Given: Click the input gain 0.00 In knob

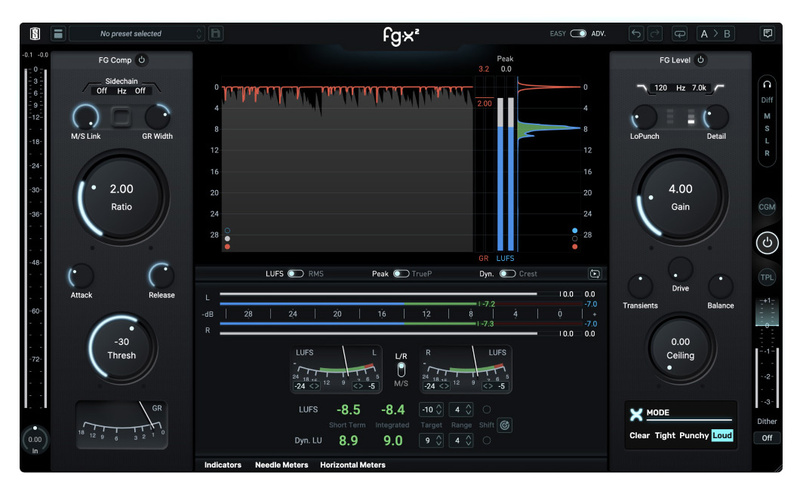Looking at the screenshot, I should click(x=35, y=439).
